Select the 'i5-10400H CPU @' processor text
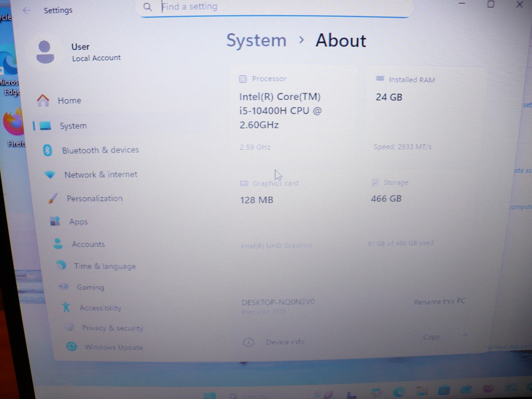532x399 pixels. coord(281,111)
